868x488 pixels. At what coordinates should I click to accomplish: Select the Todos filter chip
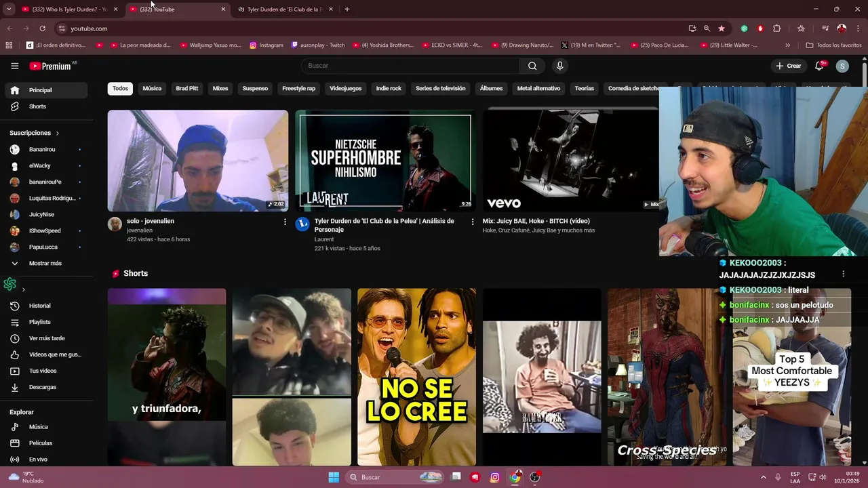click(x=120, y=89)
